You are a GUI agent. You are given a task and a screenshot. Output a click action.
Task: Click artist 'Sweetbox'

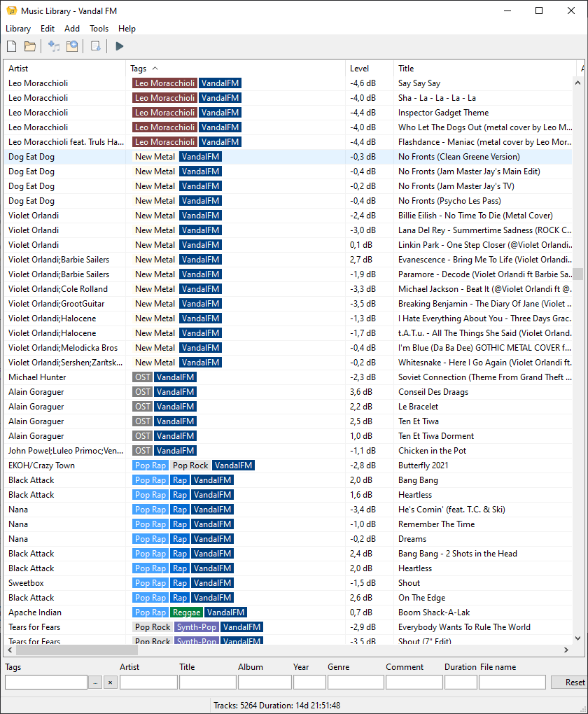26,583
